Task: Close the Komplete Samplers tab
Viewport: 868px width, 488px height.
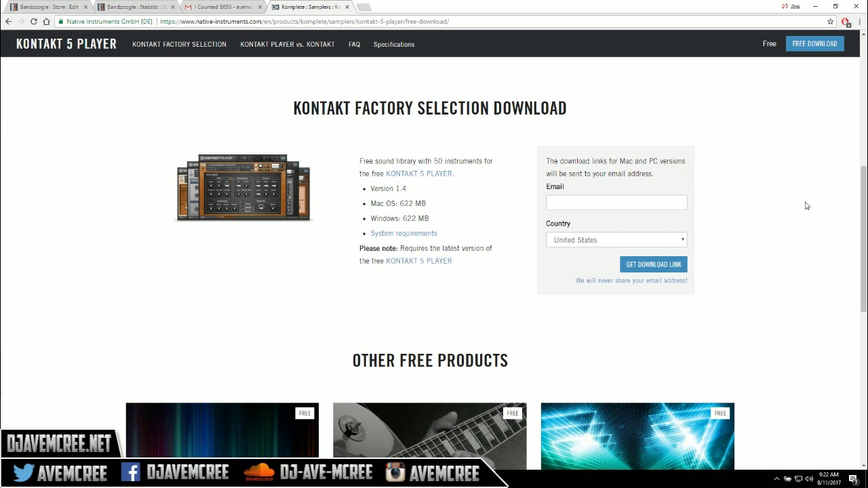Action: click(x=347, y=7)
